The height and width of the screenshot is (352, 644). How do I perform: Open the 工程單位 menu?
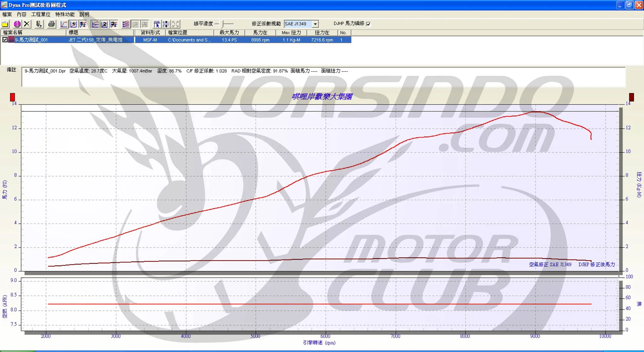[x=41, y=14]
